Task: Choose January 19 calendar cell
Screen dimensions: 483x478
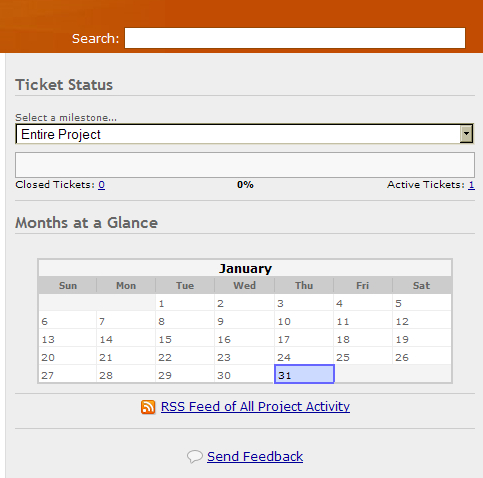Action: [422, 339]
